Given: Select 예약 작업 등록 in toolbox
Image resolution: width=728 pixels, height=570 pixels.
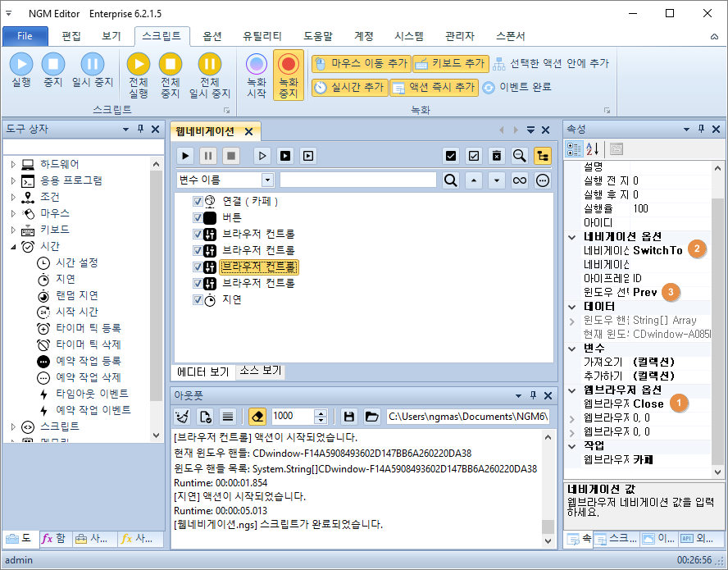Looking at the screenshot, I should 89,361.
